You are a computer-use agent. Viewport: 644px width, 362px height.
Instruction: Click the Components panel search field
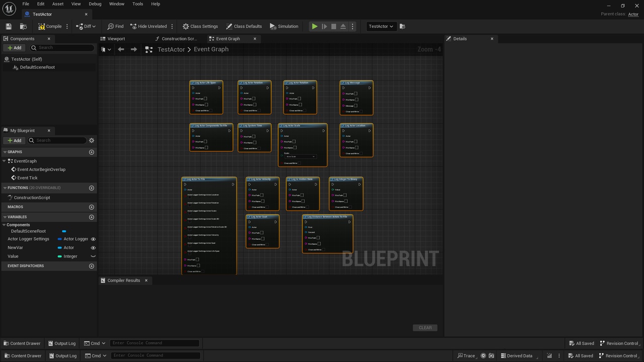pos(61,48)
